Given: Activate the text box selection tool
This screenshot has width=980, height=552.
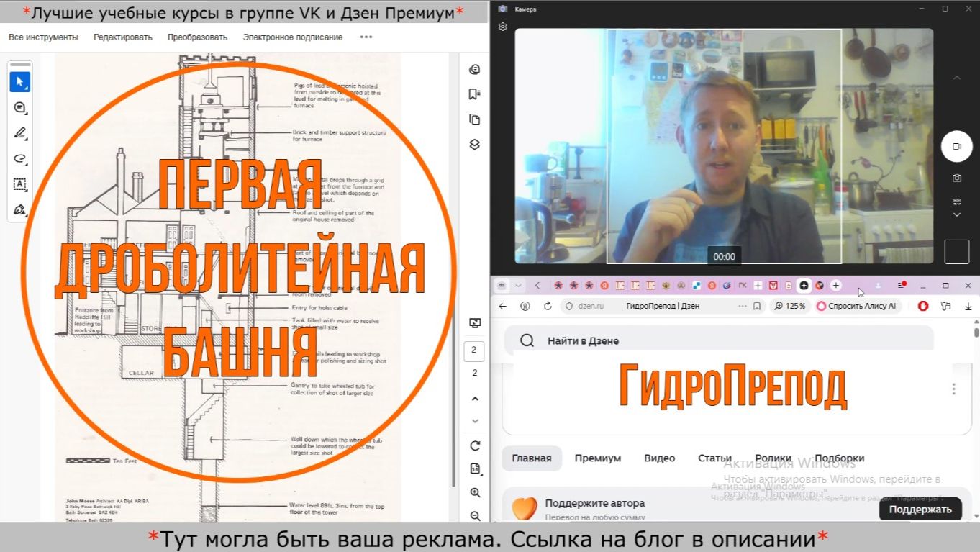Looking at the screenshot, I should click(20, 184).
